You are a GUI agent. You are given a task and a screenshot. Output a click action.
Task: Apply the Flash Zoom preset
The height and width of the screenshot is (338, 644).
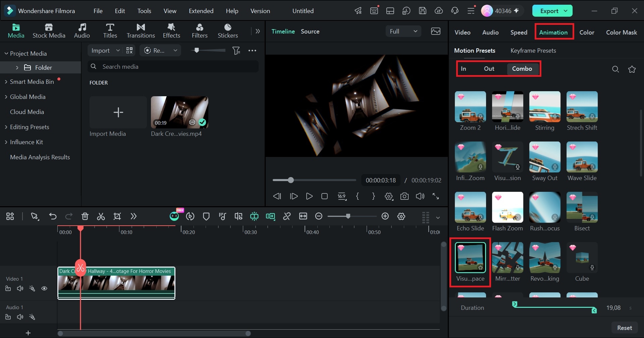coord(507,207)
